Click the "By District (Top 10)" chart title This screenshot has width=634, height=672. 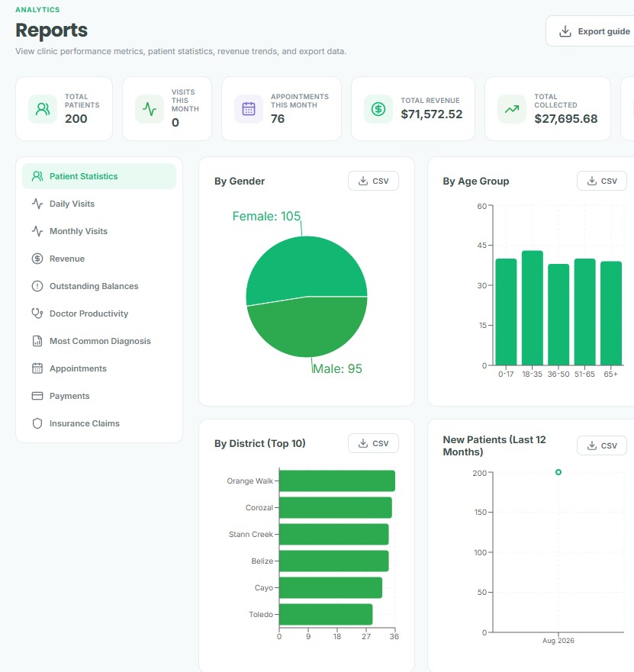point(259,443)
